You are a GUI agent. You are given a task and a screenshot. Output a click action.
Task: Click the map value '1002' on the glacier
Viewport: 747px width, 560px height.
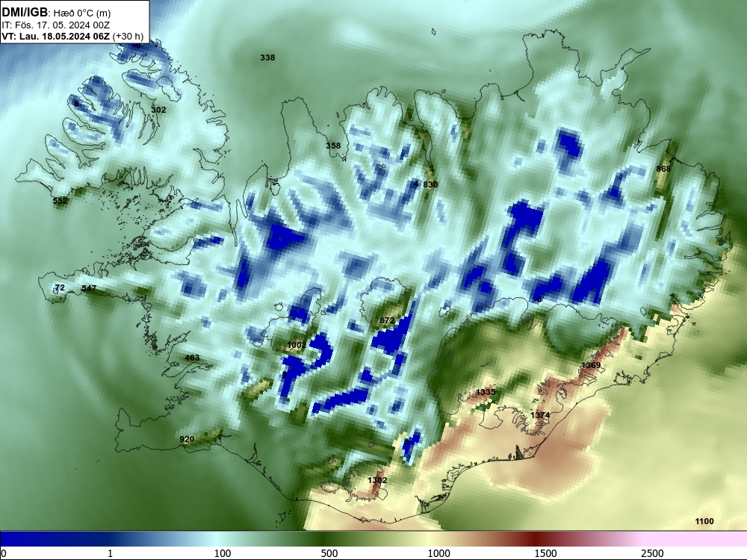(297, 345)
